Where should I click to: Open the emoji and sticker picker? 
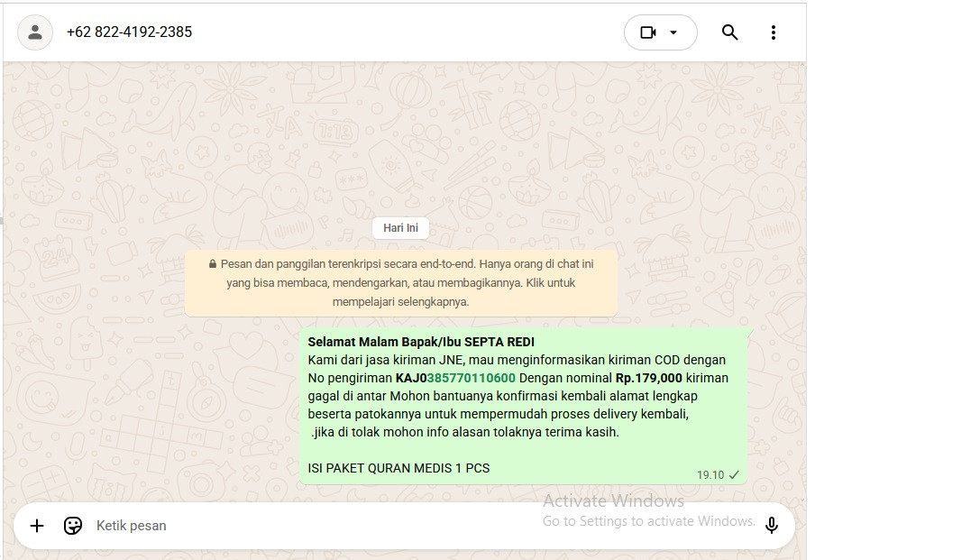pyautogui.click(x=73, y=526)
